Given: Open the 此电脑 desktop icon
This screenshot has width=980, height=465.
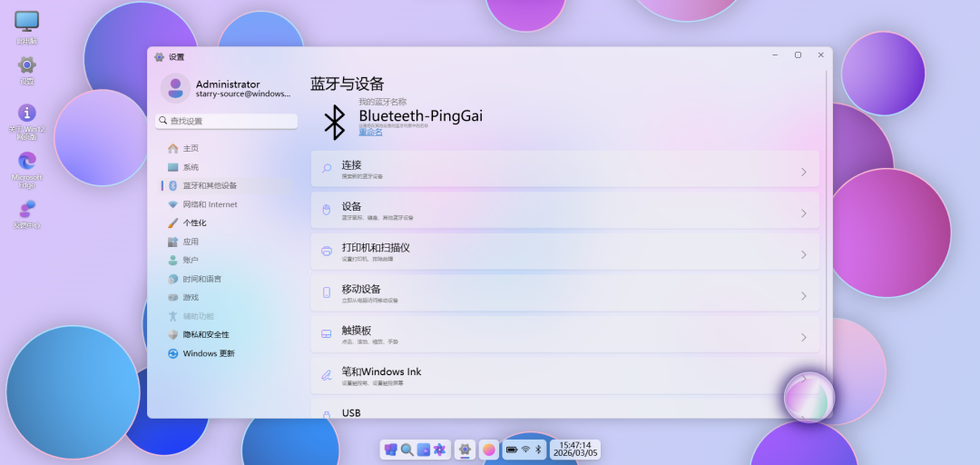Looking at the screenshot, I should coord(26,27).
